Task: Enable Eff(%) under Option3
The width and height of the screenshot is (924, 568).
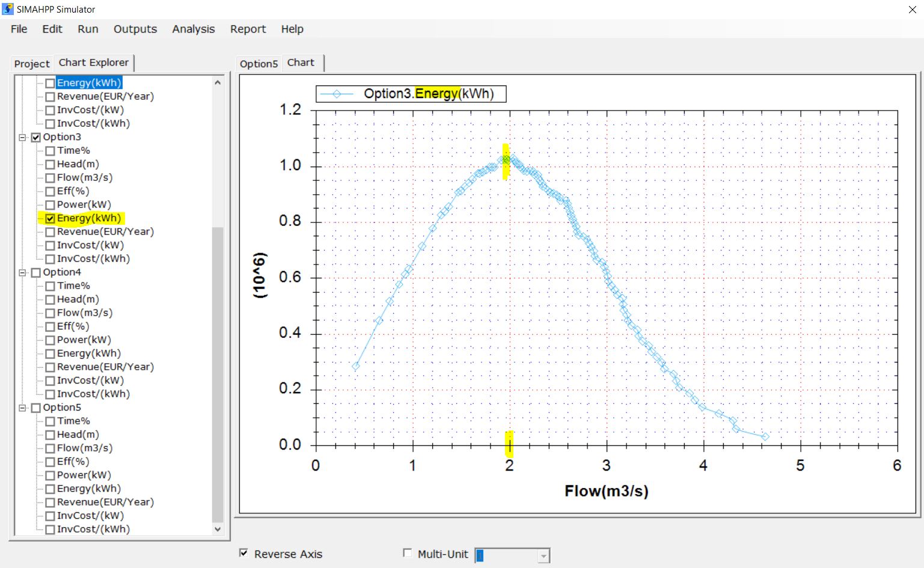Action: [50, 192]
